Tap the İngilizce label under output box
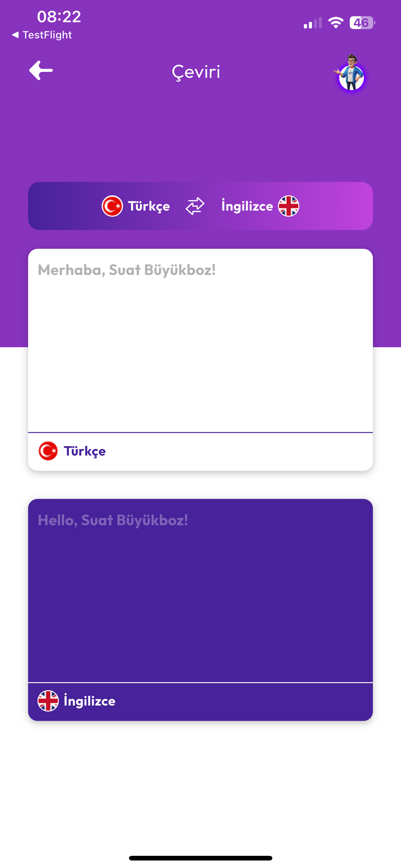 click(90, 701)
